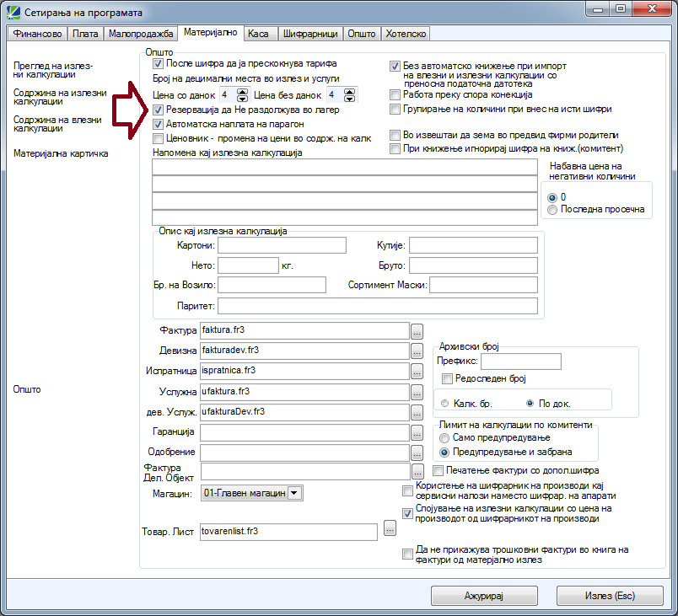Image resolution: width=678 pixels, height=616 pixels.
Task: Enable 'Редоследен број' checkbox
Action: click(x=447, y=379)
